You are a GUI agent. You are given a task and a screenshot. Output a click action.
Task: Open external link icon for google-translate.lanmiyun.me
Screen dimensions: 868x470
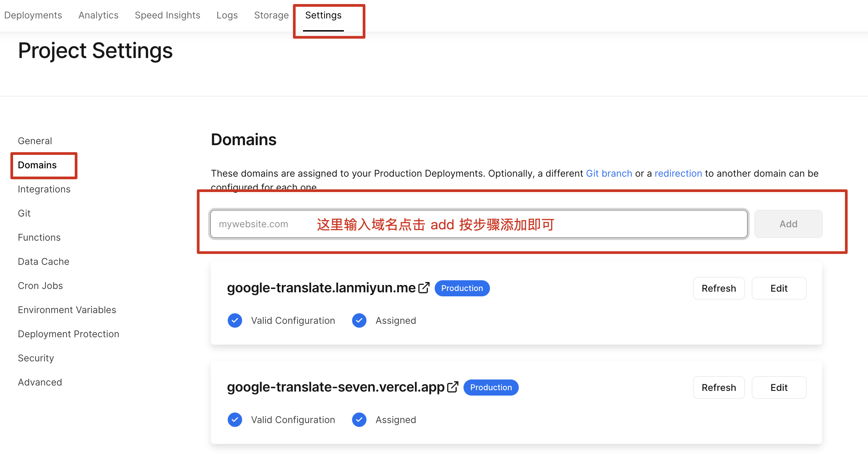pyautogui.click(x=424, y=288)
